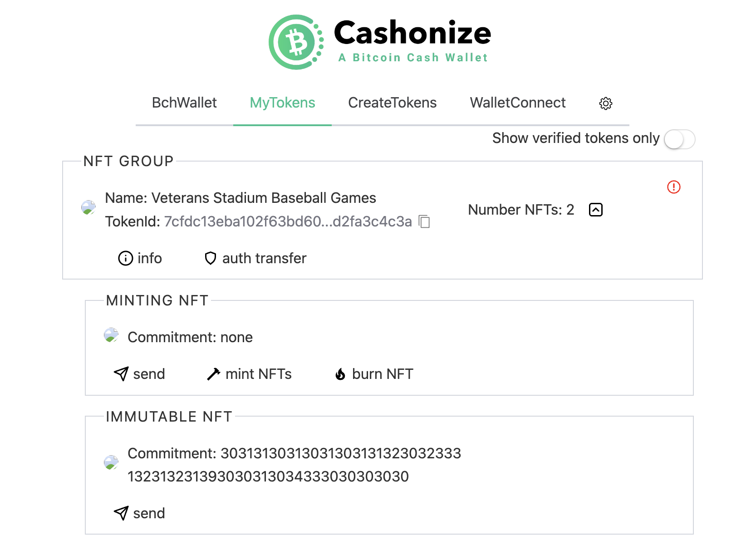This screenshot has height=560, width=756.
Task: Click burn NFT flame icon
Action: coord(340,374)
